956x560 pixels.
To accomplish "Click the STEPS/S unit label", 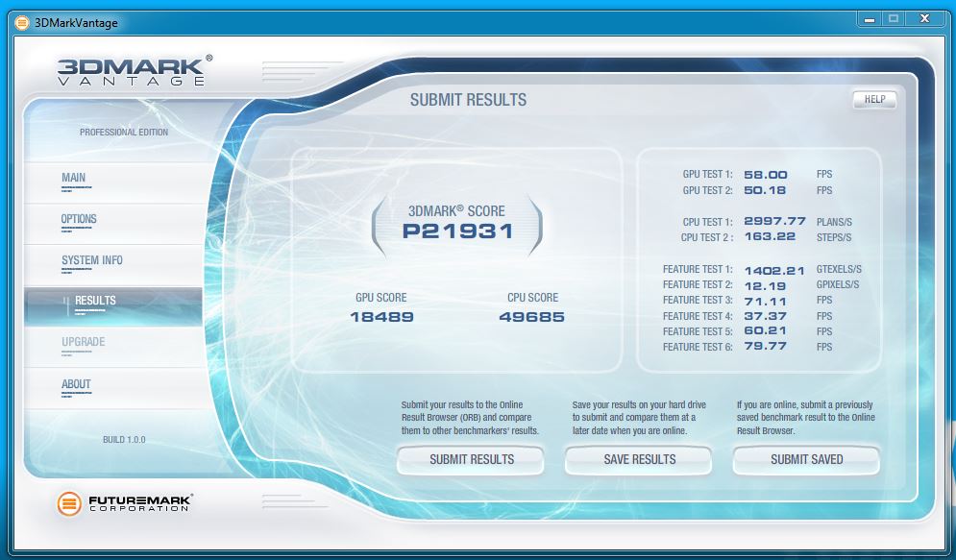I will tap(833, 237).
